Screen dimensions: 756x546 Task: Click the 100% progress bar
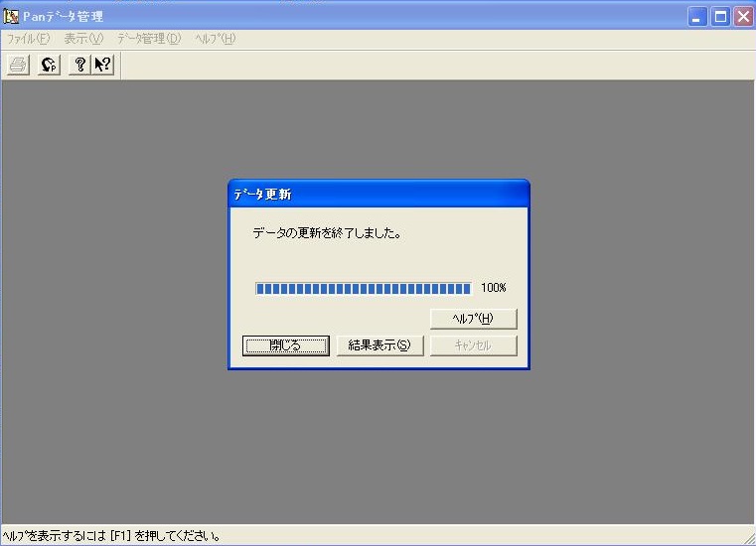point(364,288)
